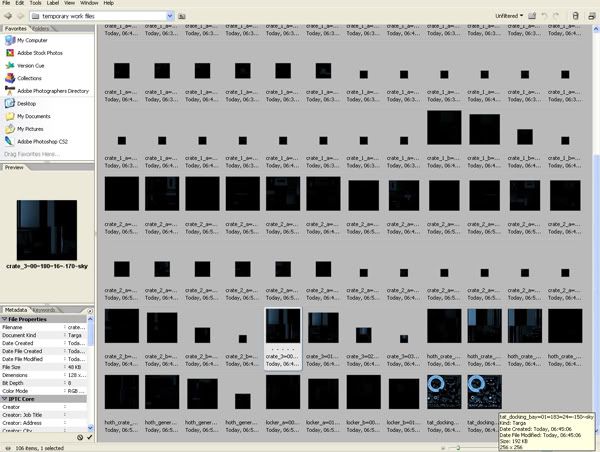The height and width of the screenshot is (452, 600).
Task: Select the locker_b=00 thumbnail
Action: (364, 392)
